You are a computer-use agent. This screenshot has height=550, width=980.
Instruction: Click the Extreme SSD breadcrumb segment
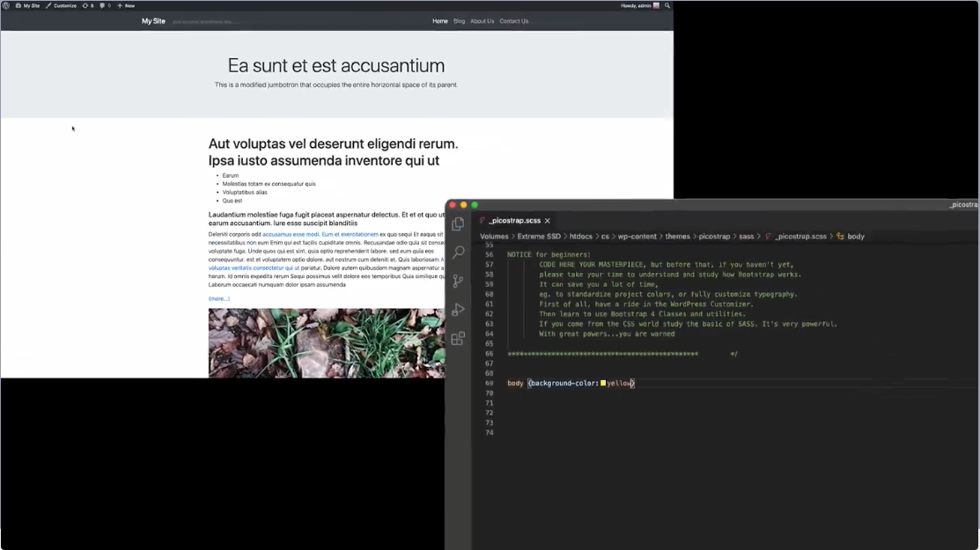(x=539, y=237)
